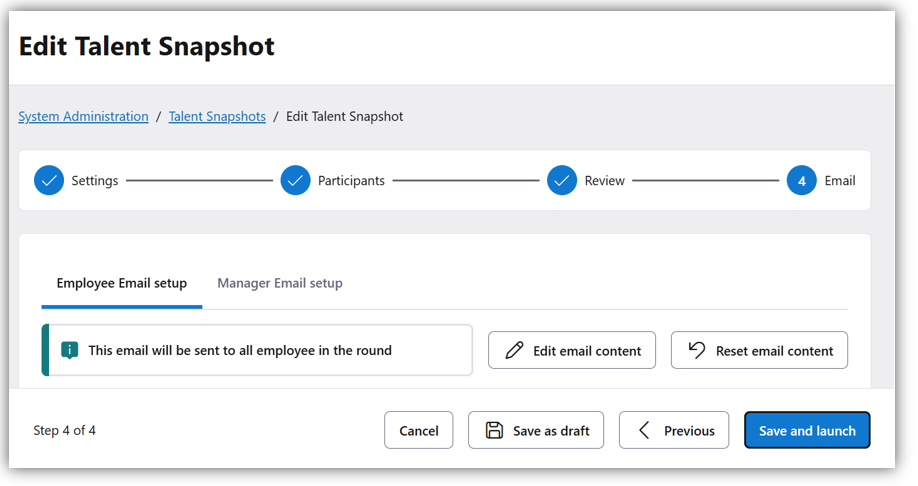Click the Cancel button

(419, 431)
